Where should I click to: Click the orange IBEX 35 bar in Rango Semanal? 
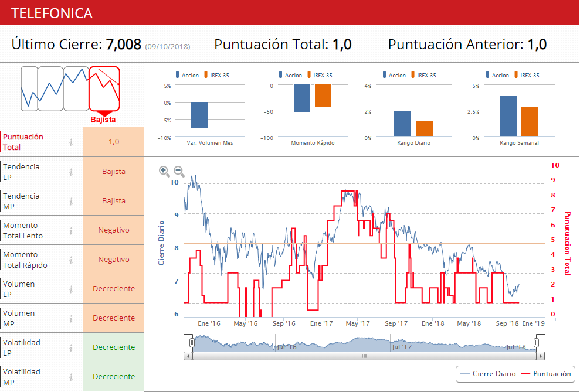click(x=530, y=122)
